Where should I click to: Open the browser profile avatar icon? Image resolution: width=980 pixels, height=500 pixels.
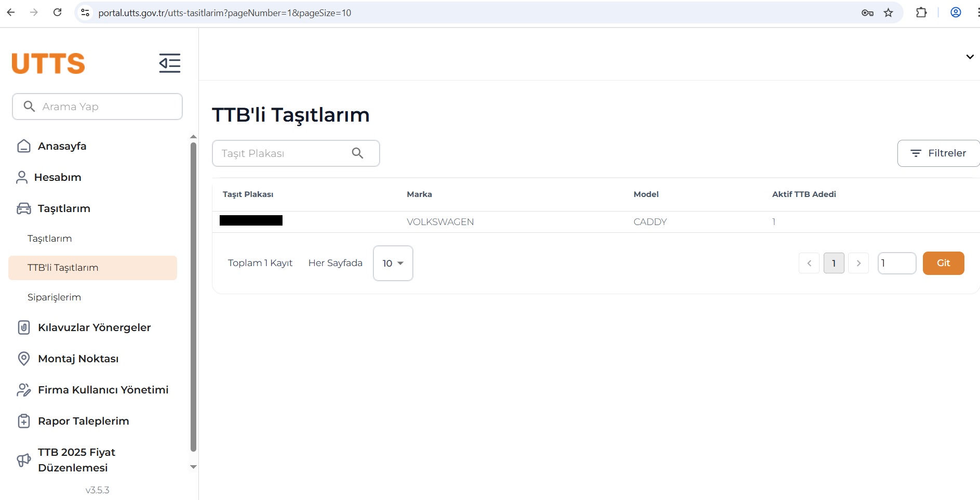tap(955, 13)
